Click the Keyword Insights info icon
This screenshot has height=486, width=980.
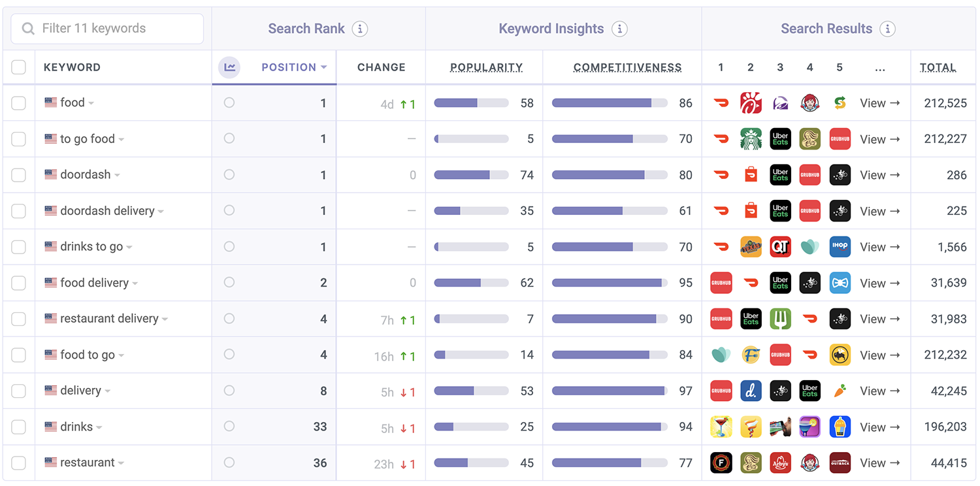619,29
